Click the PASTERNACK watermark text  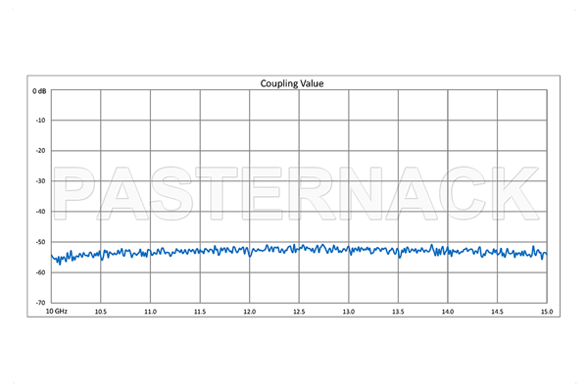[294, 189]
